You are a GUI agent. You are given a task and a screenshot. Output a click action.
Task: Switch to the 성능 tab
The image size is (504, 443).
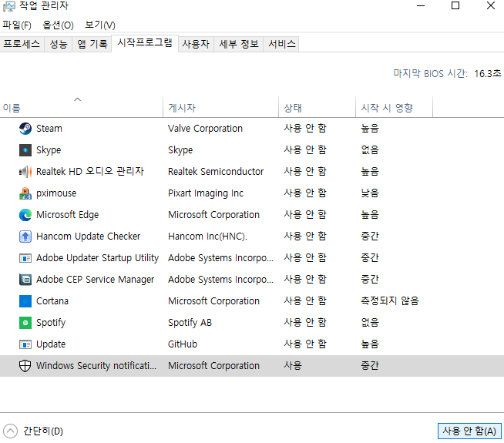(x=58, y=44)
